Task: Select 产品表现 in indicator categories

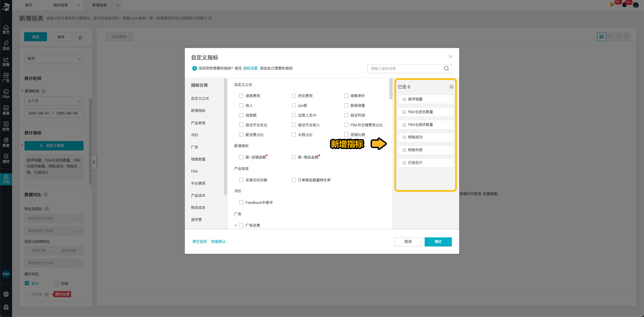Action: [x=198, y=123]
